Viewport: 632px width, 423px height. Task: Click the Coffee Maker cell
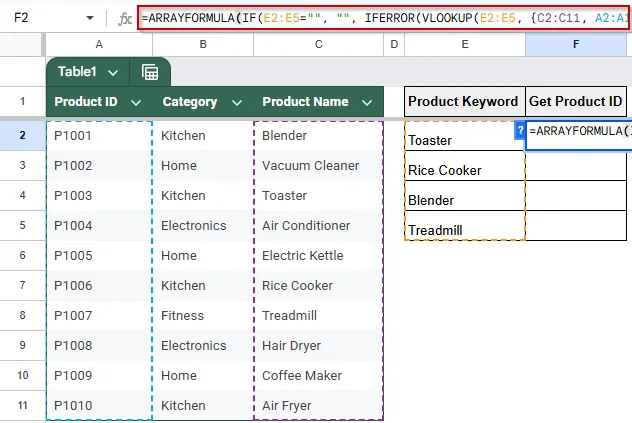click(318, 375)
